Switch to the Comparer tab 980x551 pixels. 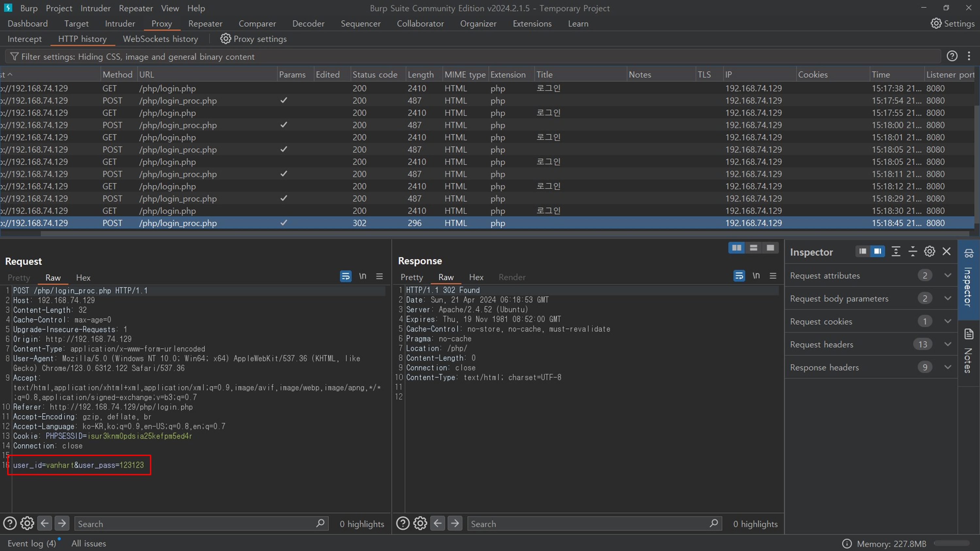257,24
